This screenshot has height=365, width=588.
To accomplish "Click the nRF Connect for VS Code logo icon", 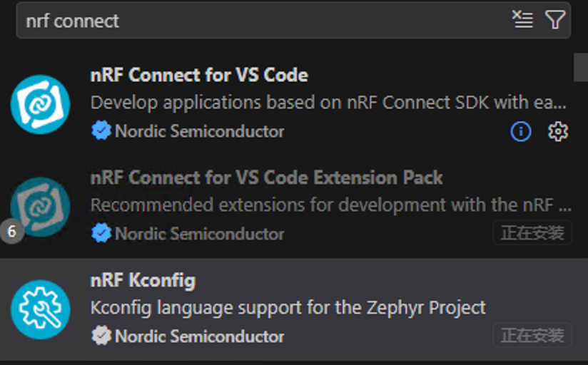I will pyautogui.click(x=41, y=104).
